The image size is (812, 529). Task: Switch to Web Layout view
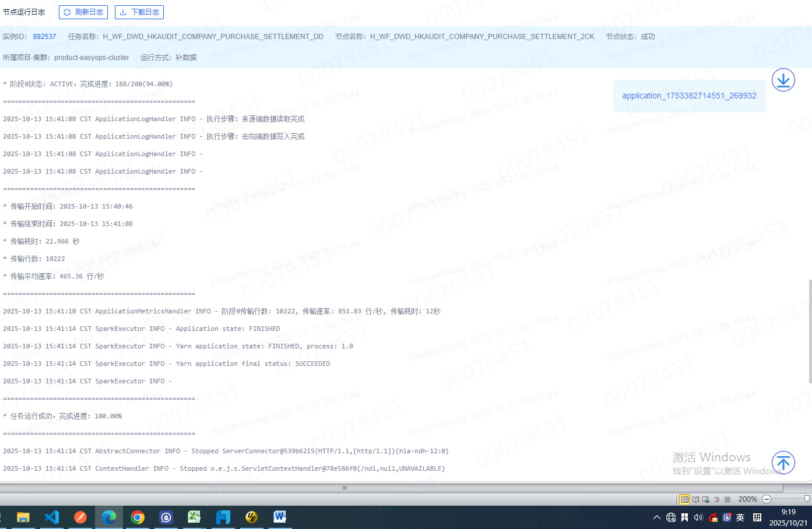[706, 499]
